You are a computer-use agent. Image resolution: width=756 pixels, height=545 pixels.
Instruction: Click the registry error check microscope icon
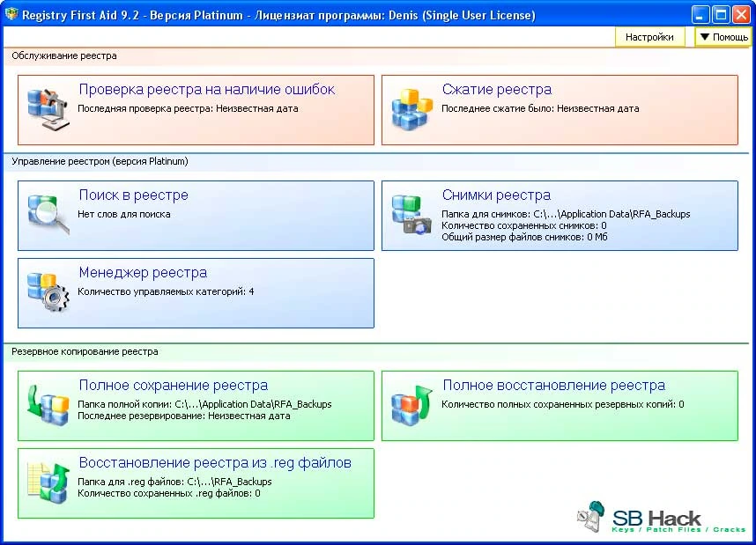point(48,110)
